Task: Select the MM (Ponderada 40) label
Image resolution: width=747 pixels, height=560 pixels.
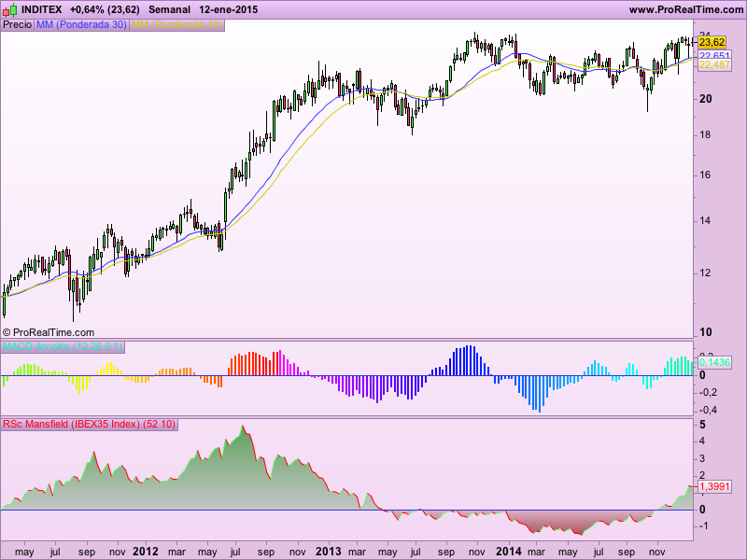Action: 176,24
